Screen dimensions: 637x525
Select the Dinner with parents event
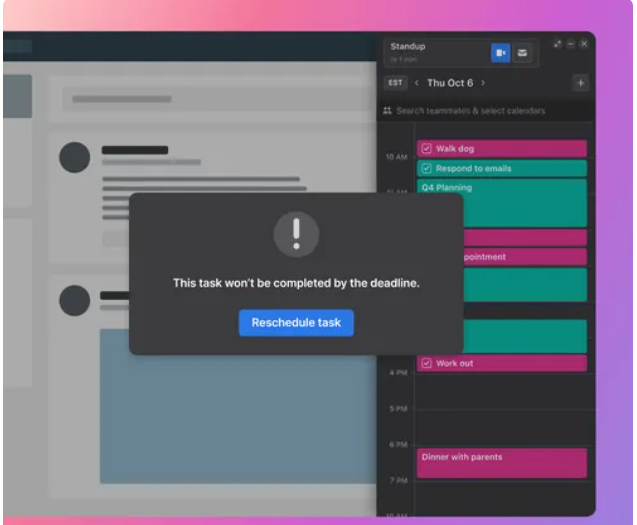pyautogui.click(x=501, y=463)
